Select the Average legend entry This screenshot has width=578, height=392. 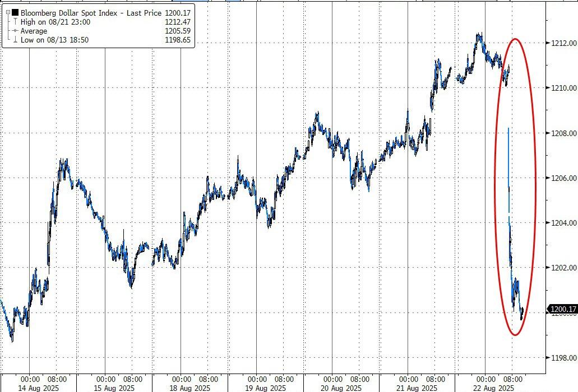pyautogui.click(x=34, y=31)
